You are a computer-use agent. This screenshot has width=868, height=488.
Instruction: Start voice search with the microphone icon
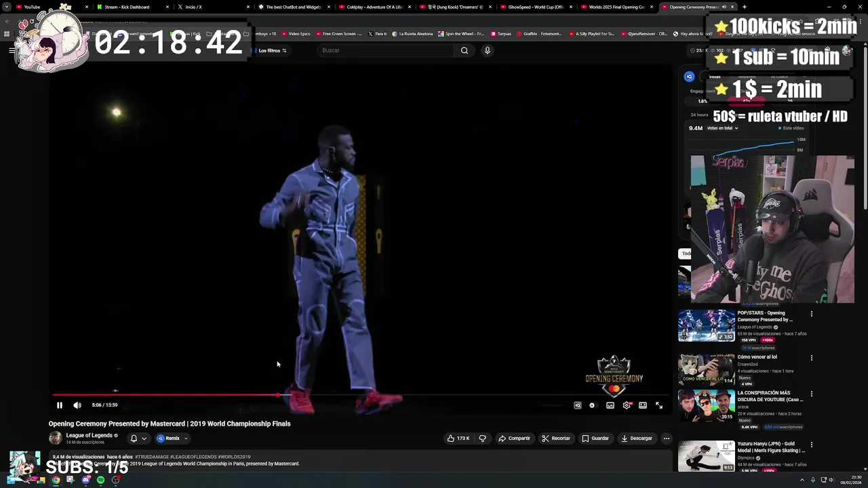coord(487,50)
